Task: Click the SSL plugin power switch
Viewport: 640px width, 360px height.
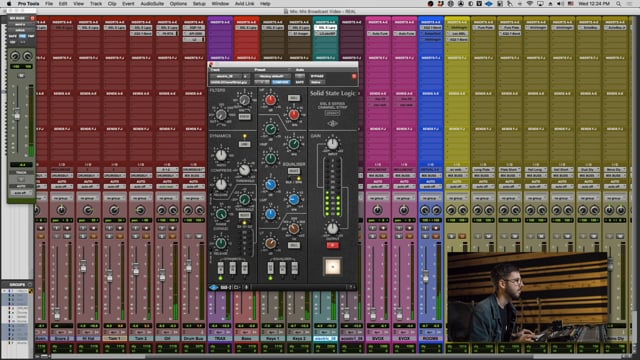Action: [x=333, y=267]
